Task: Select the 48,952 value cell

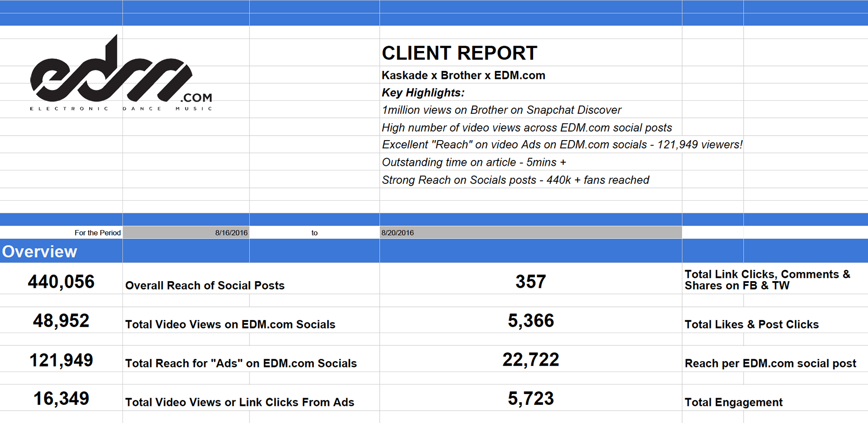Action: pos(61,320)
